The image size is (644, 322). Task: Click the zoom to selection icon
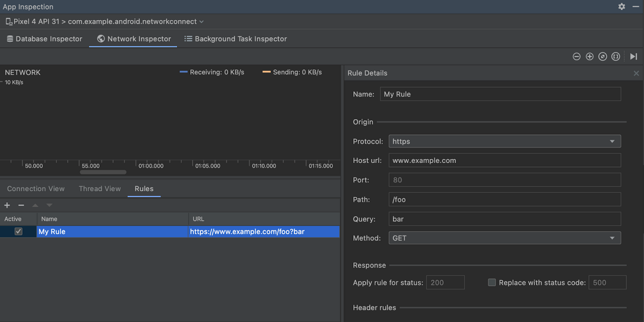(x=616, y=56)
